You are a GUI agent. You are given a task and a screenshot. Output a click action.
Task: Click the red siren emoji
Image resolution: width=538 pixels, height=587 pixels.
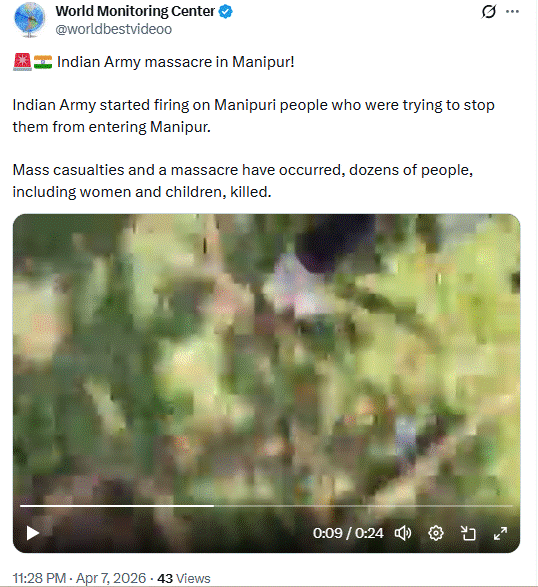(x=22, y=62)
